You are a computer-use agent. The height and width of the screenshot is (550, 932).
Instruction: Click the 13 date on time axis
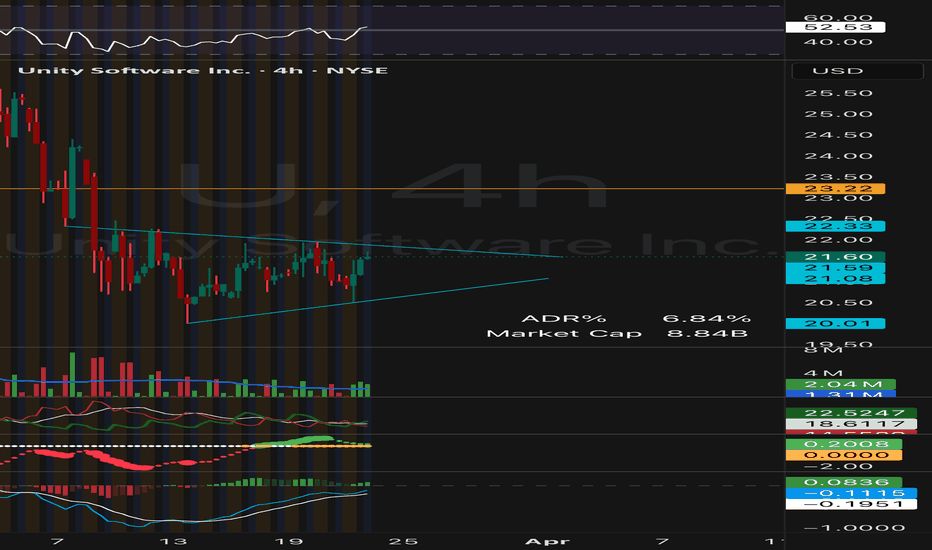pos(173,542)
